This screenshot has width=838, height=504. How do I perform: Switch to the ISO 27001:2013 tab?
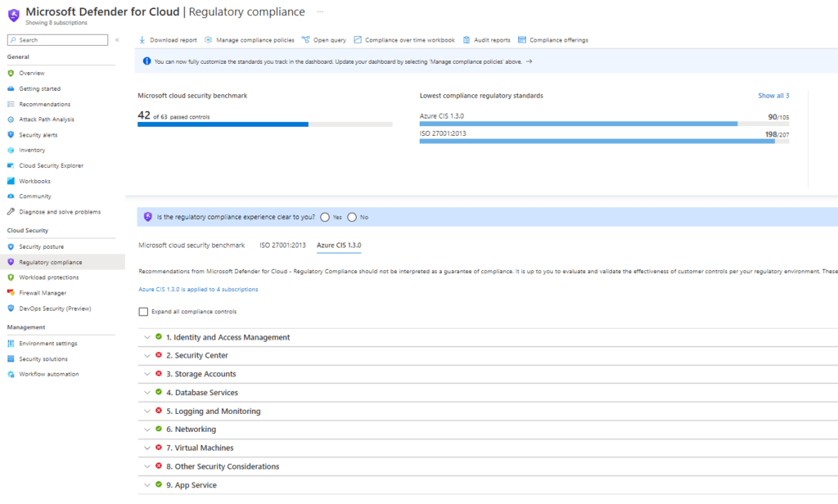[x=282, y=245]
